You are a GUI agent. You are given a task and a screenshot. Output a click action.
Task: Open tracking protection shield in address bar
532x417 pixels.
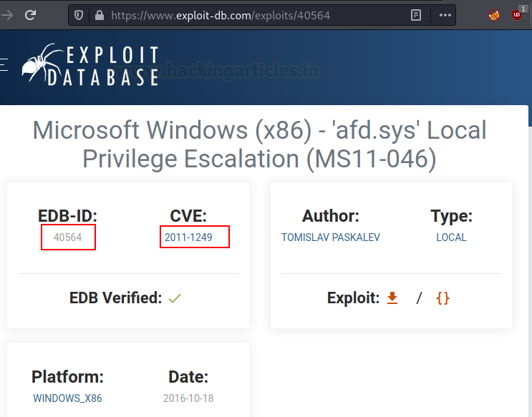(x=79, y=15)
